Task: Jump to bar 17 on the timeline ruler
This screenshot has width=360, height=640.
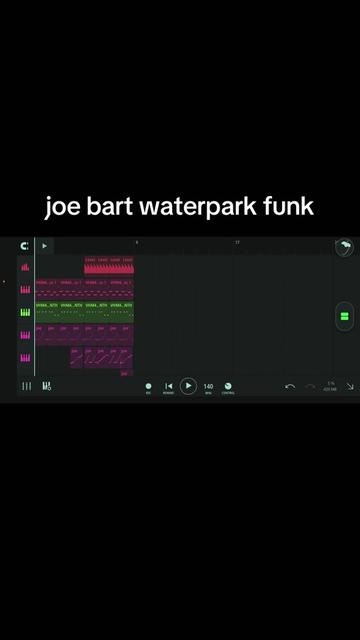Action: click(x=237, y=242)
